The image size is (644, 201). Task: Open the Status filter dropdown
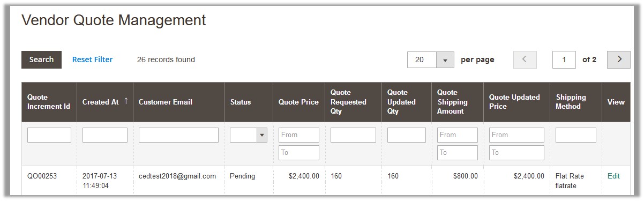249,135
